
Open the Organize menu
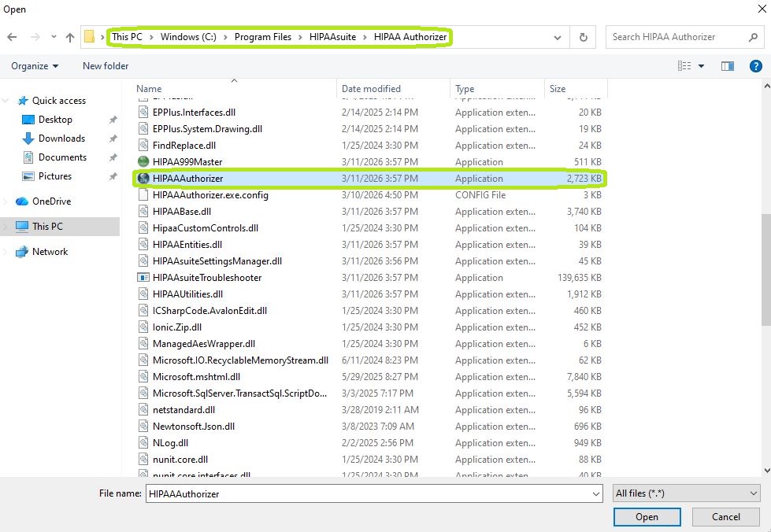[35, 66]
